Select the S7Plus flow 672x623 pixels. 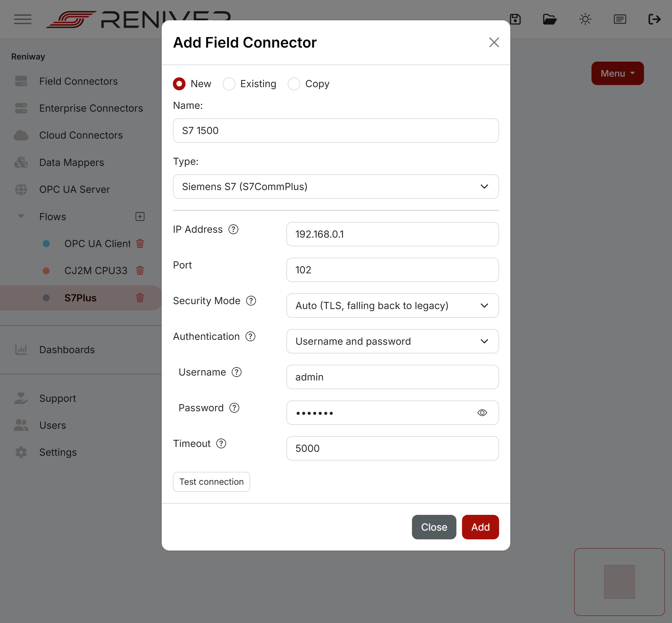click(x=80, y=298)
